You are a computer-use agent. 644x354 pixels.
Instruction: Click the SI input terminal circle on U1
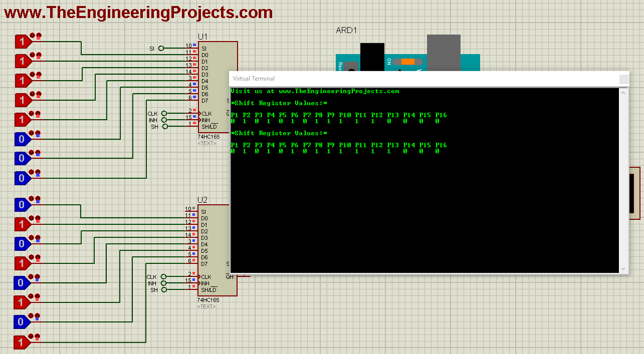161,48
